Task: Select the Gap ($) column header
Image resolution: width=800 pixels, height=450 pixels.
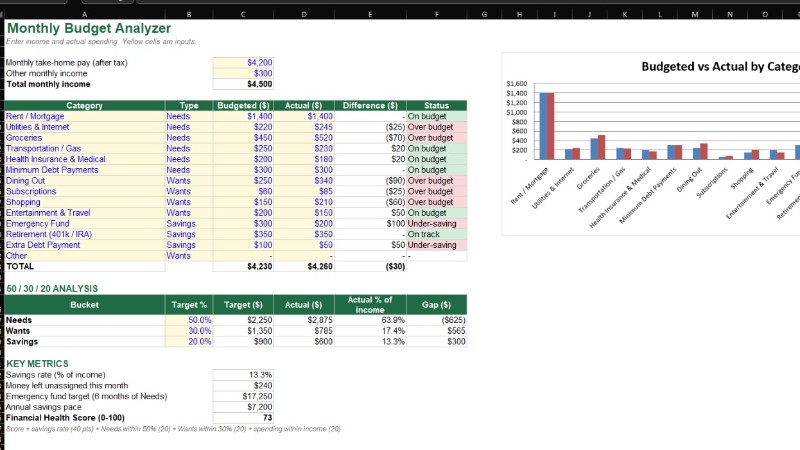Action: [x=436, y=305]
